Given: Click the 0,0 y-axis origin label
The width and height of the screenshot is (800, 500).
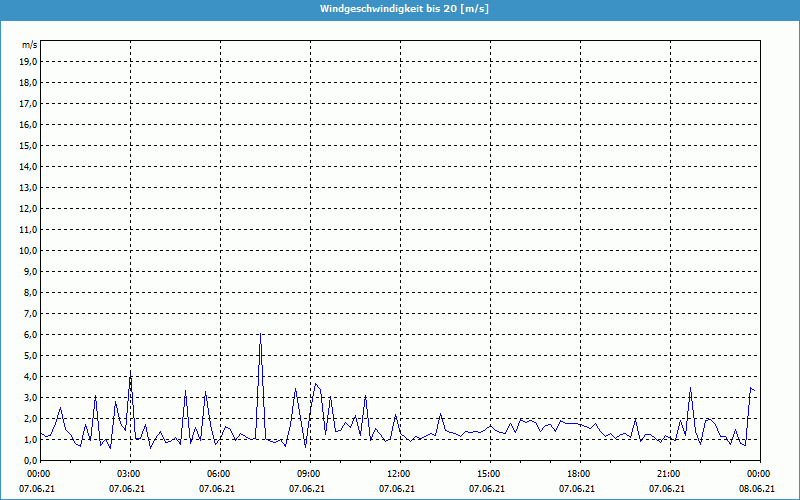Looking at the screenshot, I should [30, 460].
